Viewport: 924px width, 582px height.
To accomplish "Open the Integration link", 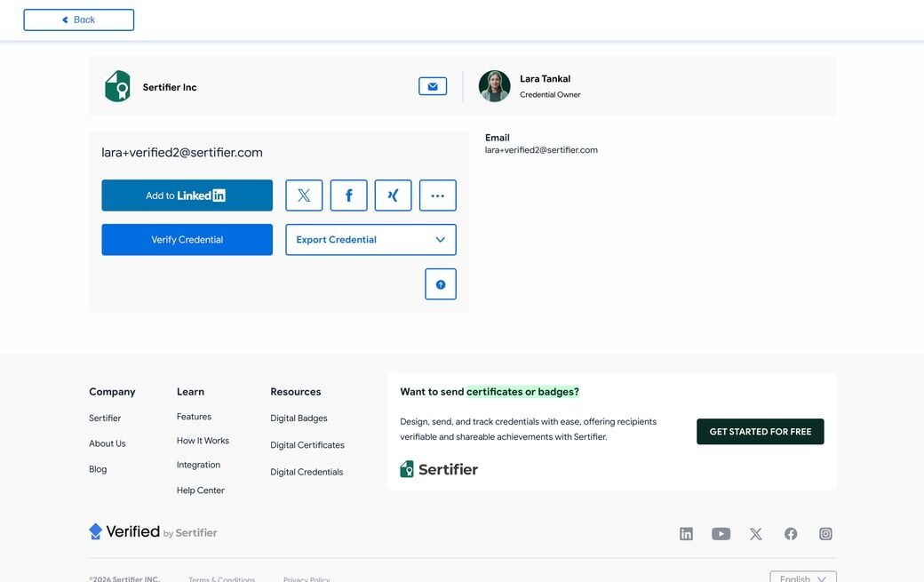I will (199, 465).
